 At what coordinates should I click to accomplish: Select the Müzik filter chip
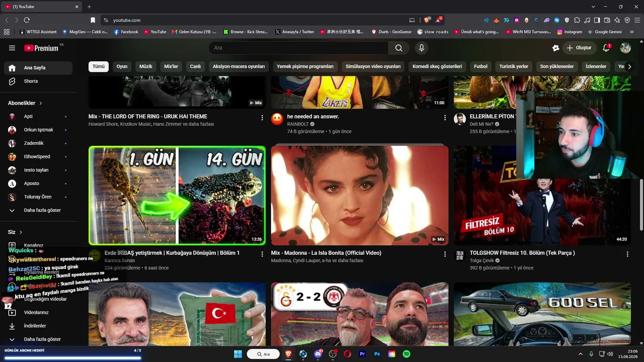pyautogui.click(x=145, y=66)
